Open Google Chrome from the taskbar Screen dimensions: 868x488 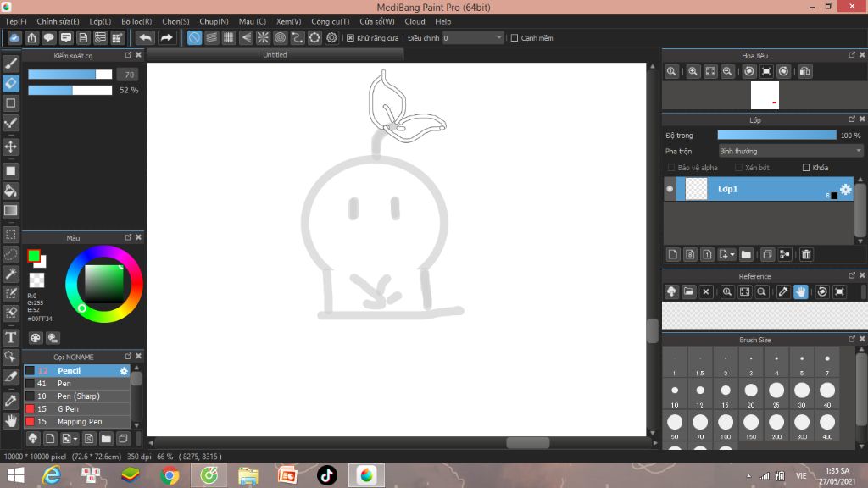[170, 475]
